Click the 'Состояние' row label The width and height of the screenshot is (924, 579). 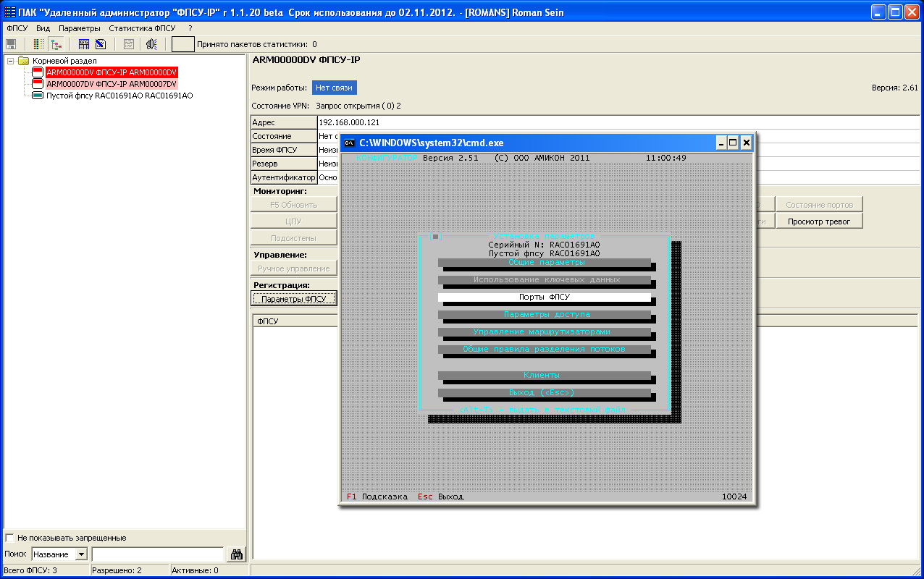point(284,136)
